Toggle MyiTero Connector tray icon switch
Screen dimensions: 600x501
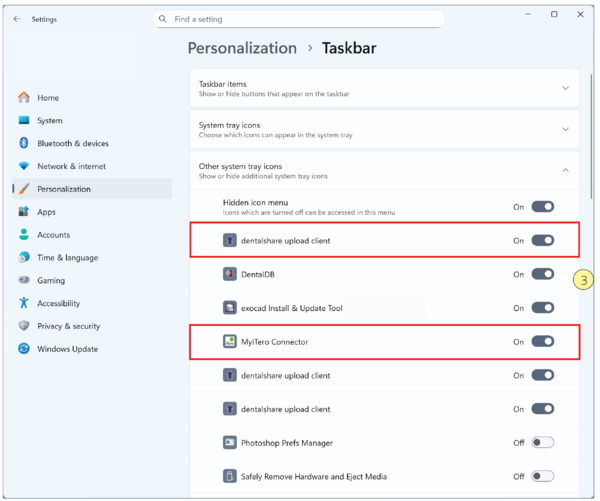(543, 341)
